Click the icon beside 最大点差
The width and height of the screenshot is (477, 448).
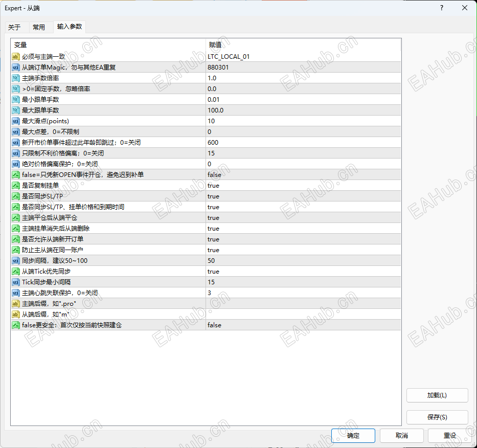pyautogui.click(x=16, y=132)
